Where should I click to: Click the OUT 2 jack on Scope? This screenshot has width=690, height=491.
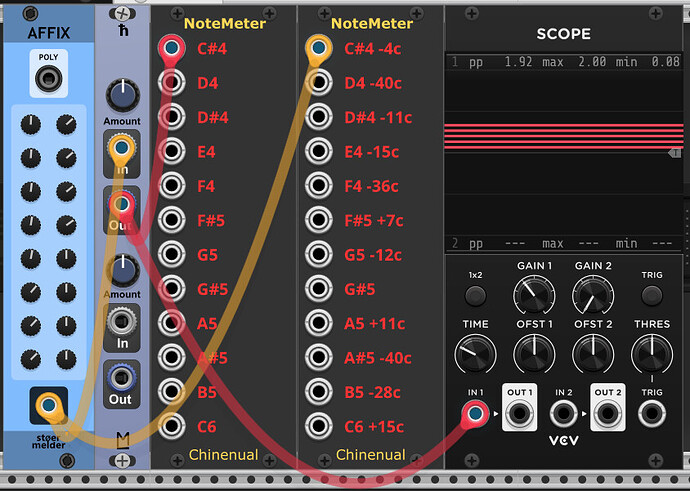608,414
